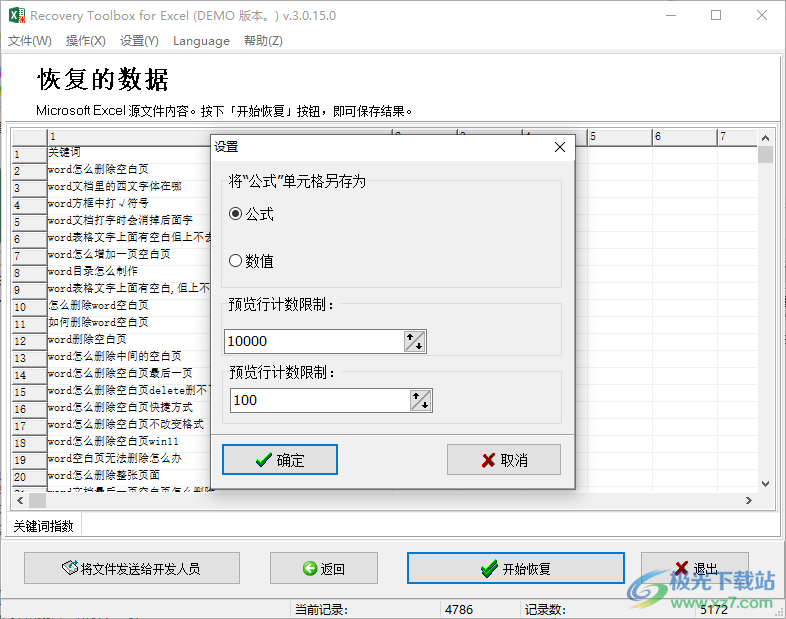786x619 pixels.
Task: Select column header 5
Action: 620,137
